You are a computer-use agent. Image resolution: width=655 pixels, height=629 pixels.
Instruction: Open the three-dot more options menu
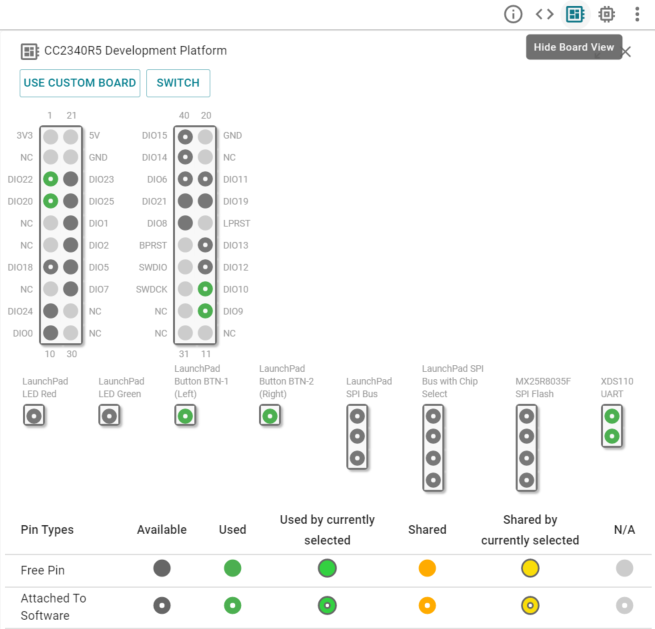tap(637, 14)
